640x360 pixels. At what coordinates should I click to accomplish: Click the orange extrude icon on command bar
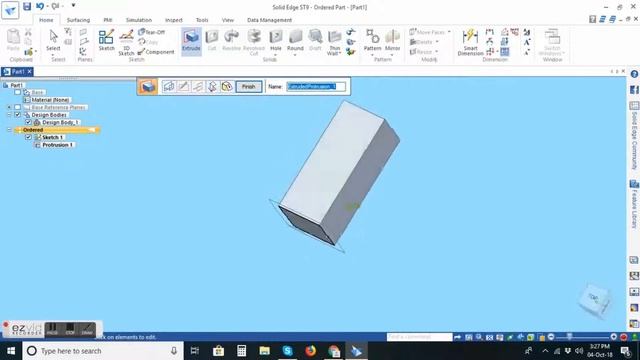click(x=148, y=87)
